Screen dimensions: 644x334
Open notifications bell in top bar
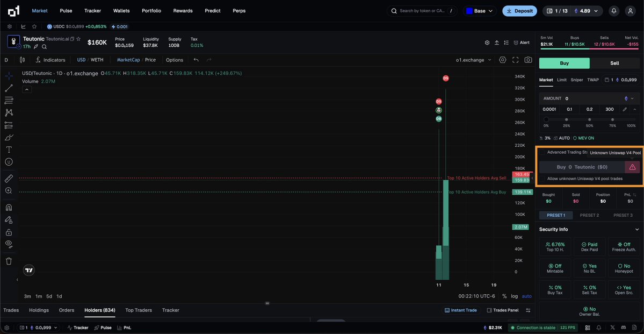(x=613, y=11)
